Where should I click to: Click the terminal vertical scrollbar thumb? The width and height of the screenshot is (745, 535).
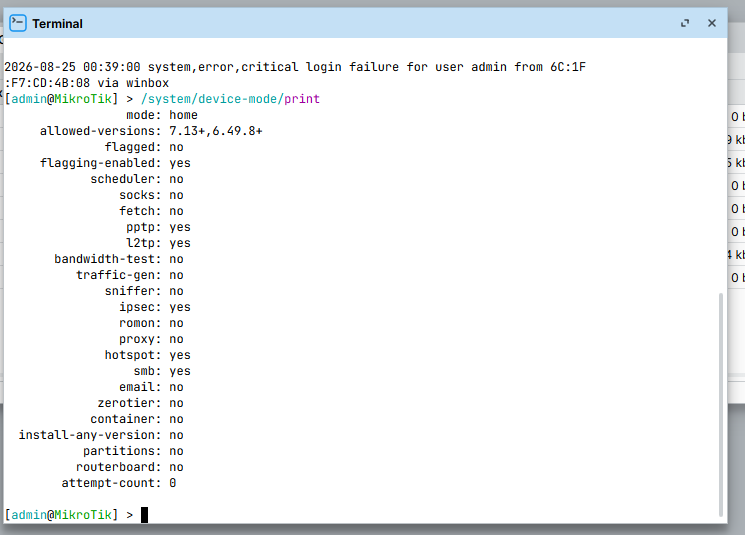tap(721, 405)
